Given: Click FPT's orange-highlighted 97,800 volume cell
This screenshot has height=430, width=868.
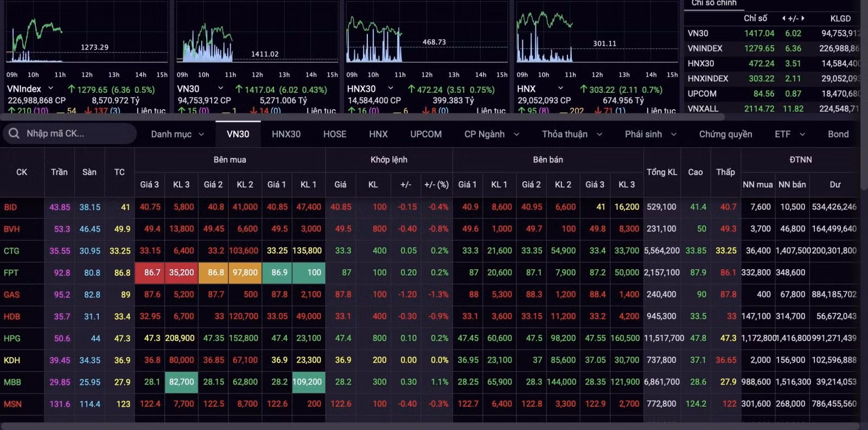Looking at the screenshot, I should pyautogui.click(x=245, y=273).
